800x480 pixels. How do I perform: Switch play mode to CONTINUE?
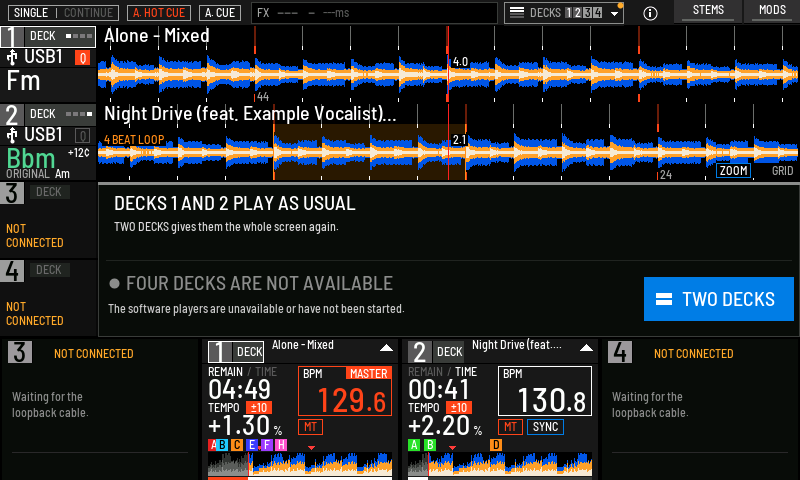pos(88,13)
